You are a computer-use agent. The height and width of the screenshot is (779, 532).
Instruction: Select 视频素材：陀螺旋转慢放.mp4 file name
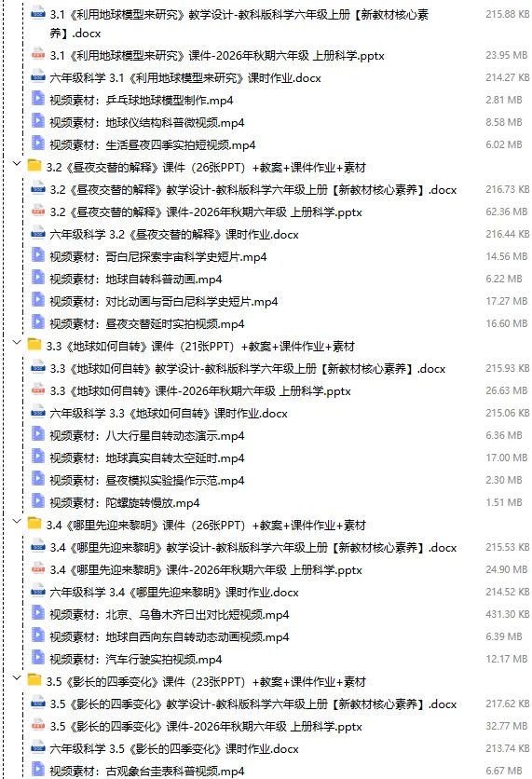[x=125, y=503]
